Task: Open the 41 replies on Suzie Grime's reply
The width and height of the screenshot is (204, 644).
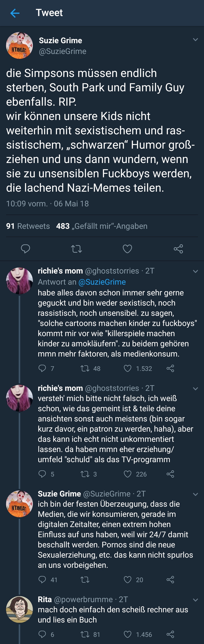Action: (x=42, y=579)
